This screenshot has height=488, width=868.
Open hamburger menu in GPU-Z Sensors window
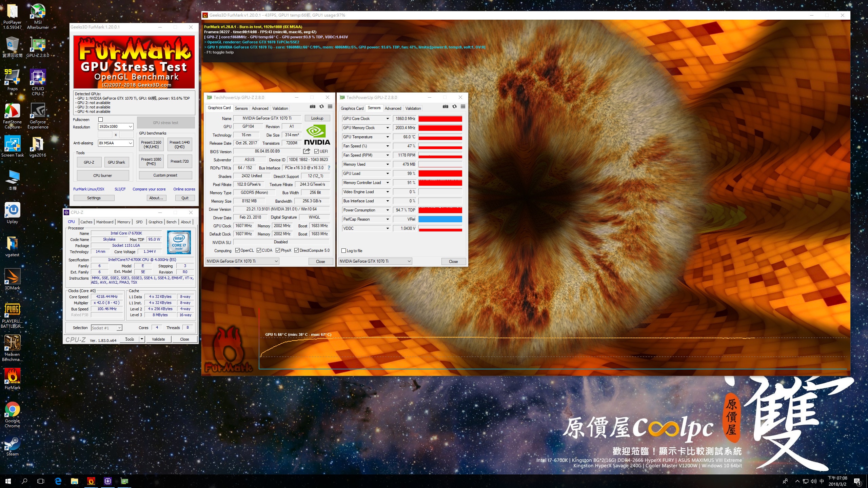point(463,107)
